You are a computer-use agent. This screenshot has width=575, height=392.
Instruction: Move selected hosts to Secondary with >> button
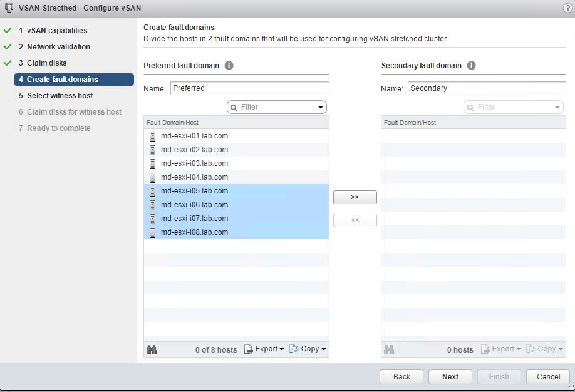pyautogui.click(x=355, y=197)
